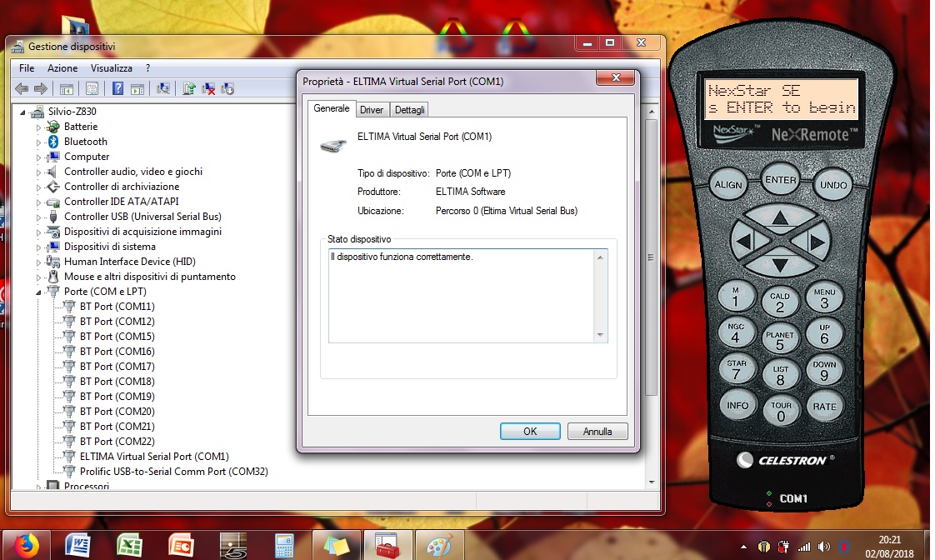935x560 pixels.
Task: Click the Disable device toolbar icon
Action: 227,89
